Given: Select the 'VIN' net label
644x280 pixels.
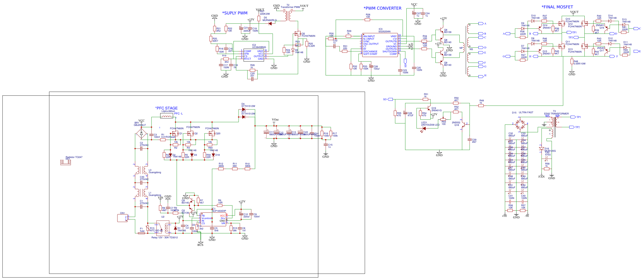Looking at the screenshot, I should pyautogui.click(x=161, y=198).
